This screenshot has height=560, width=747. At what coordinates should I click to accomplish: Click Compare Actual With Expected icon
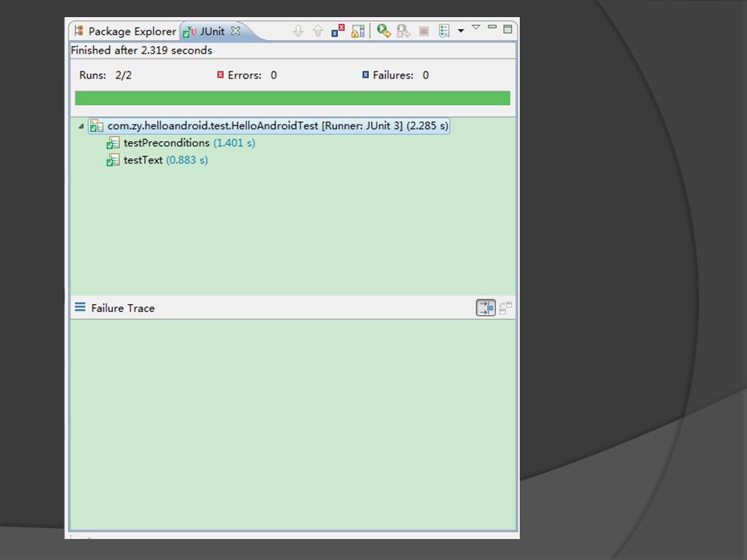tap(506, 308)
